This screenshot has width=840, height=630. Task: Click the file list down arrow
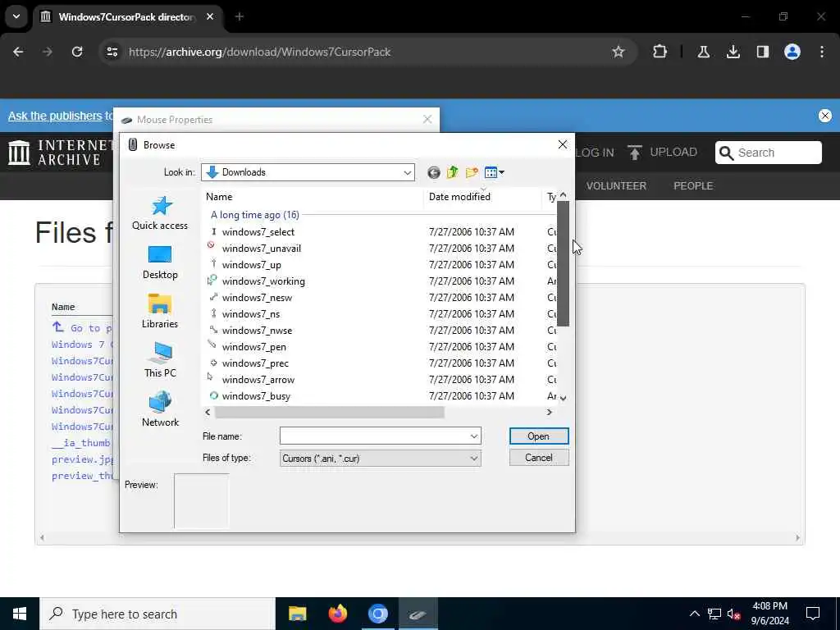pyautogui.click(x=563, y=398)
